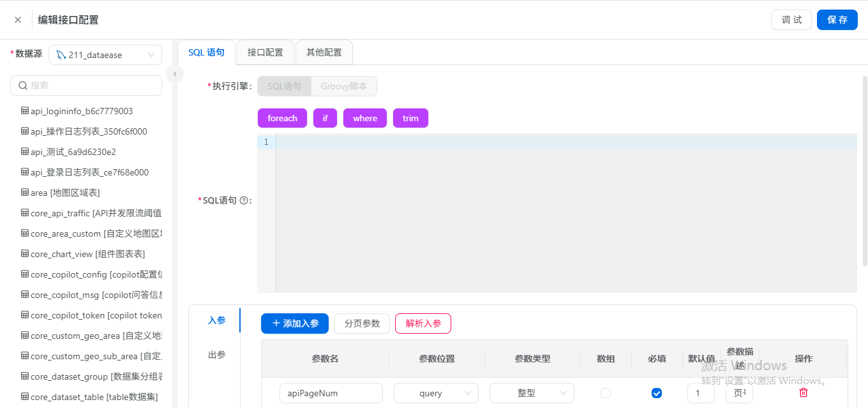Click table icon beside core_dataset_table
This screenshot has width=868, height=409.
click(25, 397)
